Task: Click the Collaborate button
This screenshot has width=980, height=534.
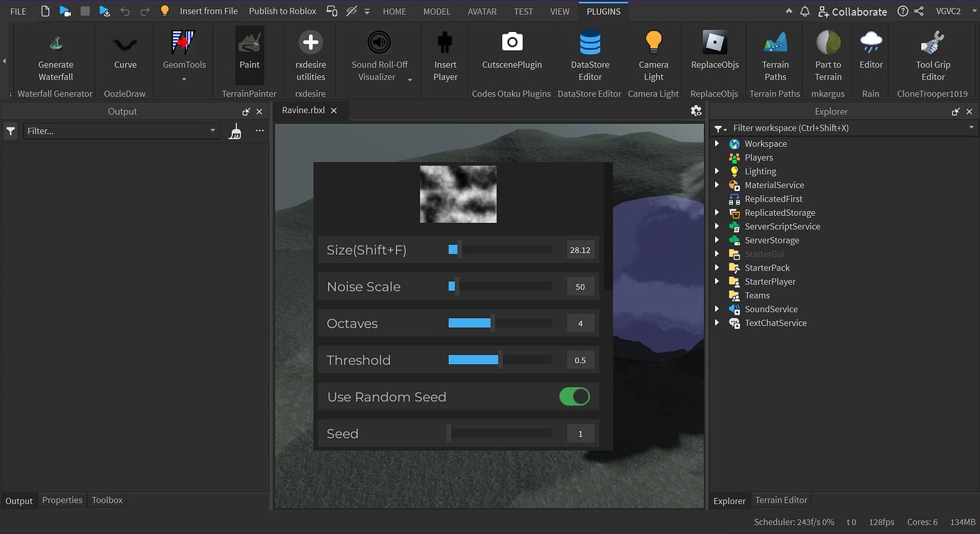Action: 852,11
